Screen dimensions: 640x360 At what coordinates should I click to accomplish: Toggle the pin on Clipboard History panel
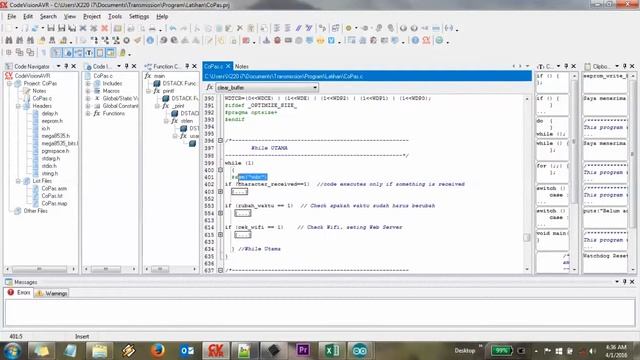point(624,66)
